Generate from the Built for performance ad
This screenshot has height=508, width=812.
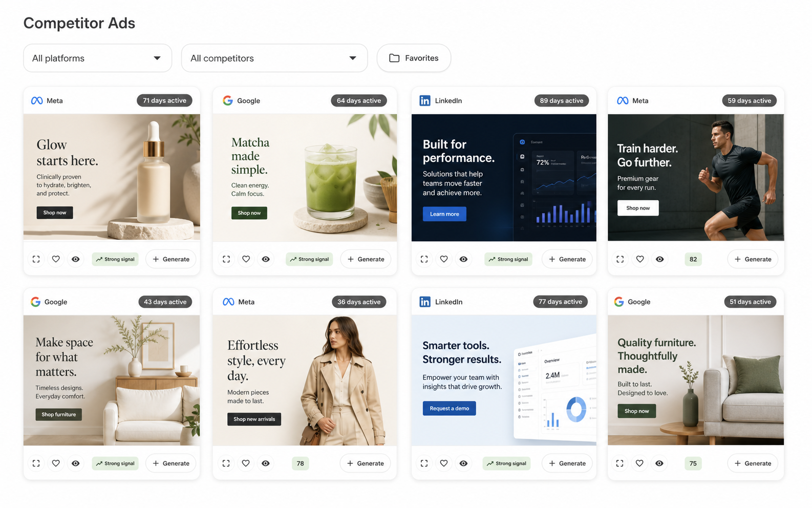[567, 259]
